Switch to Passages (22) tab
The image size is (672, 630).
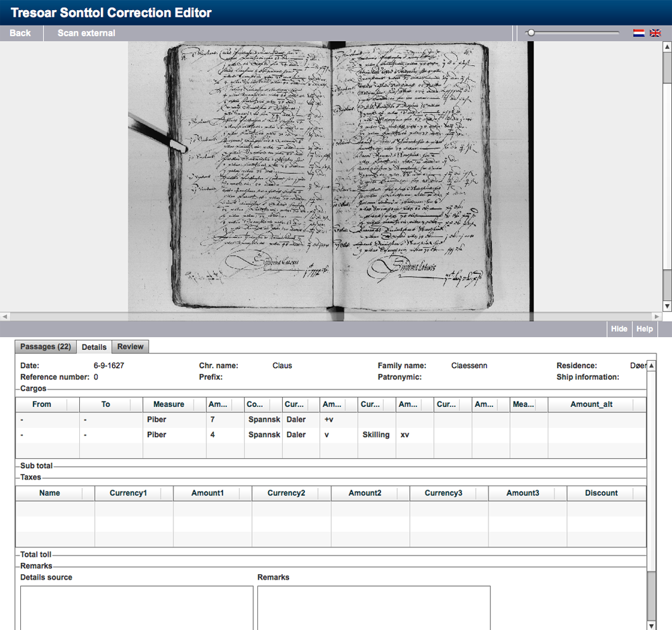(45, 347)
